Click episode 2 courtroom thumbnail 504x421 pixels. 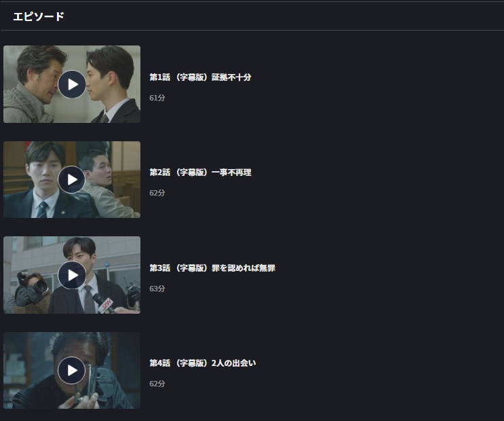[72, 179]
